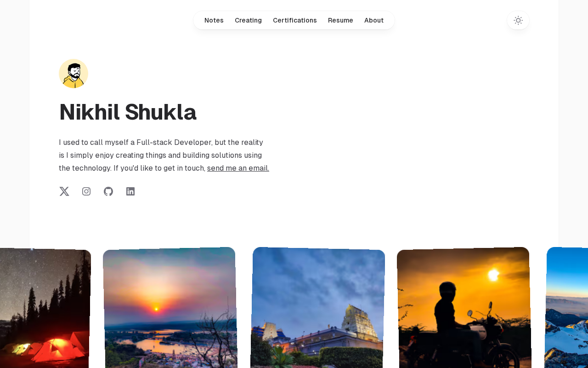Viewport: 588px width, 368px height.
Task: Open the LinkedIn profile icon
Action: 130,191
